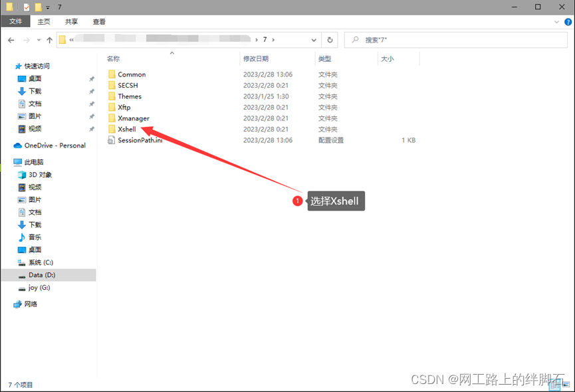Open the Common folder
Viewport: 575px width, 392px height.
coord(132,74)
